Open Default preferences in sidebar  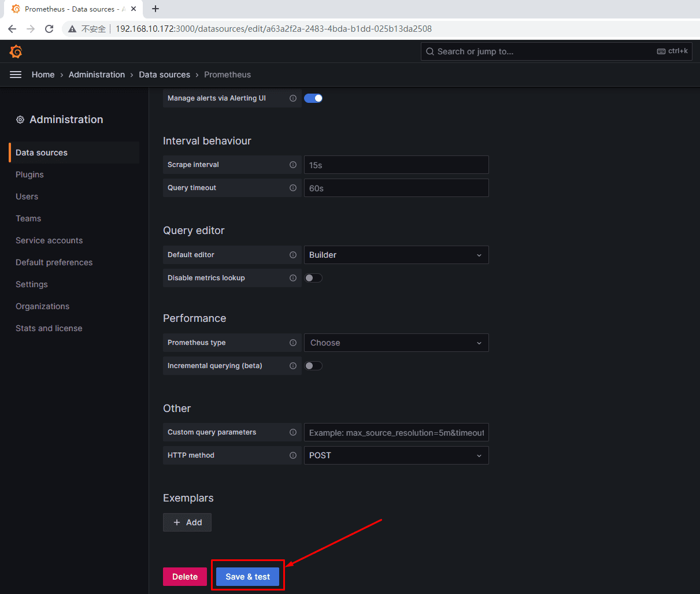[x=54, y=262]
